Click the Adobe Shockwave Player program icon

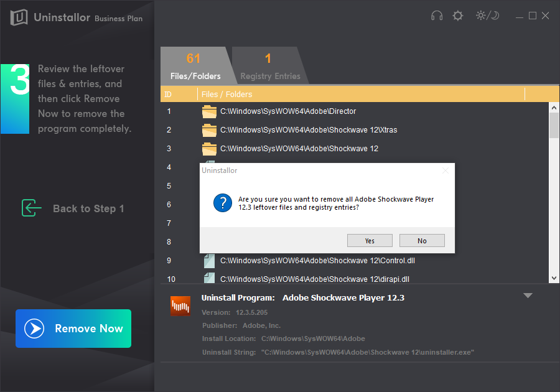tap(180, 306)
